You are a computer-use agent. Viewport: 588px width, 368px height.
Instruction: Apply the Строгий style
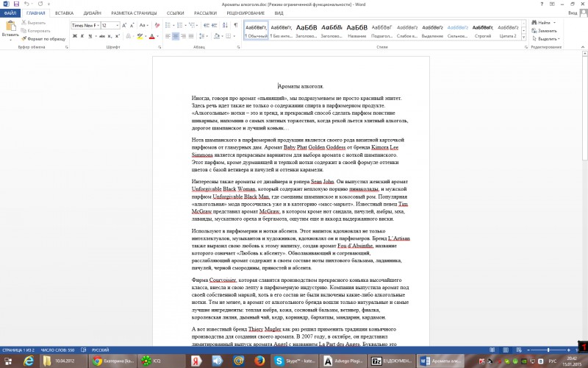pyautogui.click(x=483, y=30)
